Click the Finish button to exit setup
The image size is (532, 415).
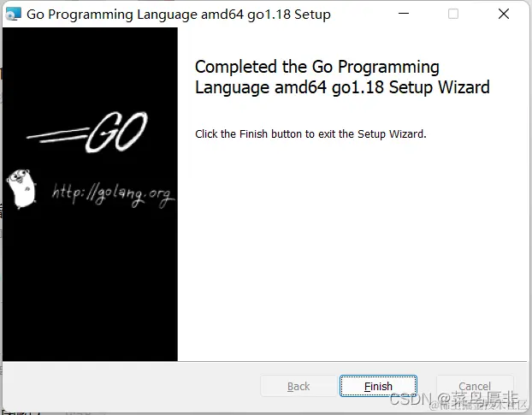click(378, 386)
